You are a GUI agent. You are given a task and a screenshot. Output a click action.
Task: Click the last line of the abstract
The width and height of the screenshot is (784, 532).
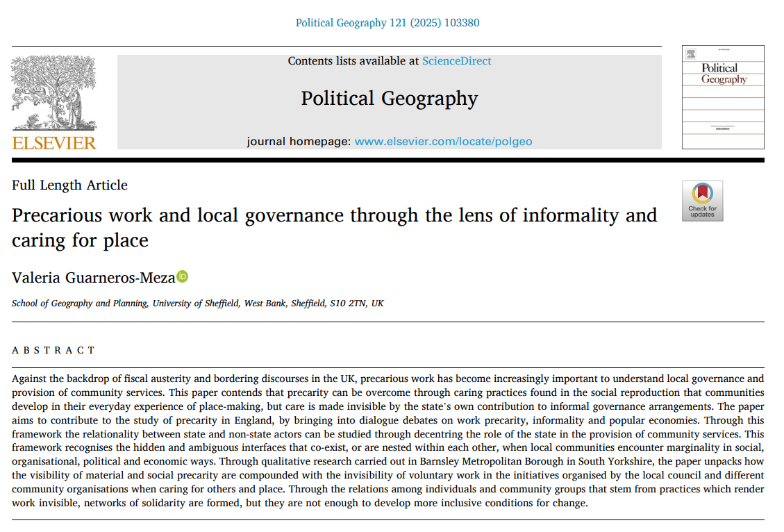[x=299, y=503]
